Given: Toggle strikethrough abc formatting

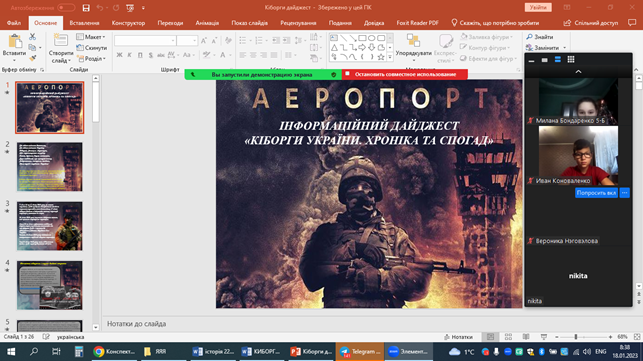Looking at the screenshot, I should pyautogui.click(x=161, y=55).
